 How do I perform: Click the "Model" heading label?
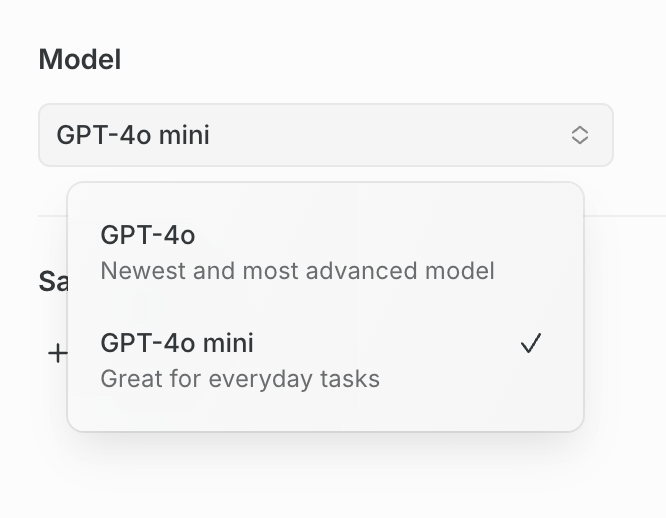(79, 60)
